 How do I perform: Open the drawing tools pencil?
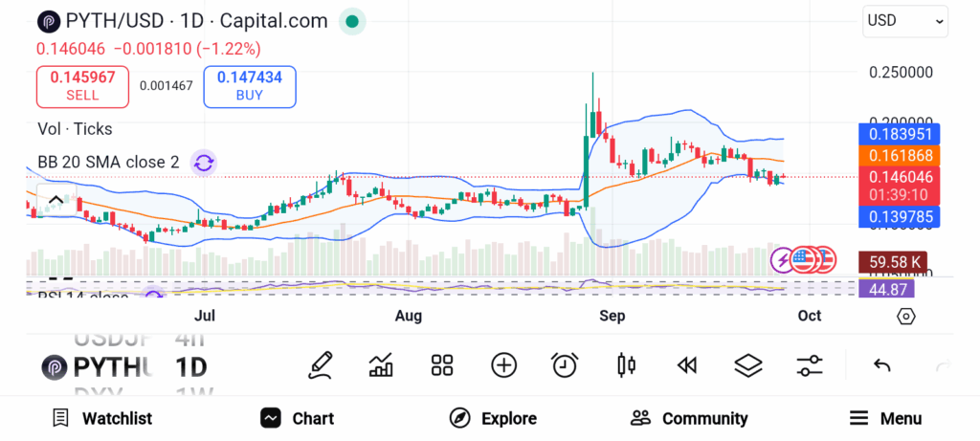(x=321, y=364)
